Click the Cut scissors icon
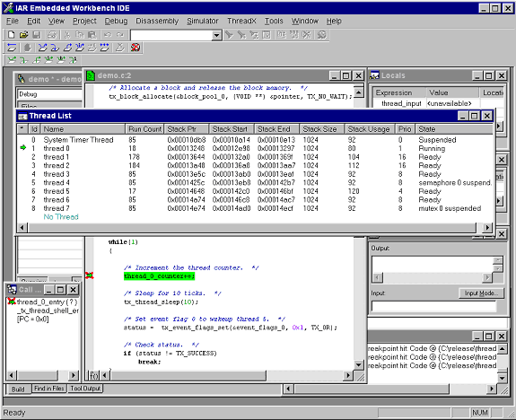The width and height of the screenshot is (516, 420). 67,35
